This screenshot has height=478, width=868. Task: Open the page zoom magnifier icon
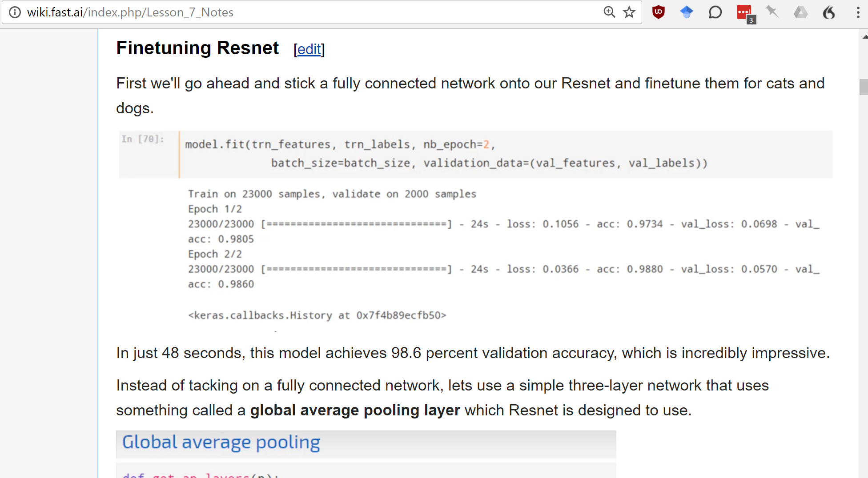[609, 12]
